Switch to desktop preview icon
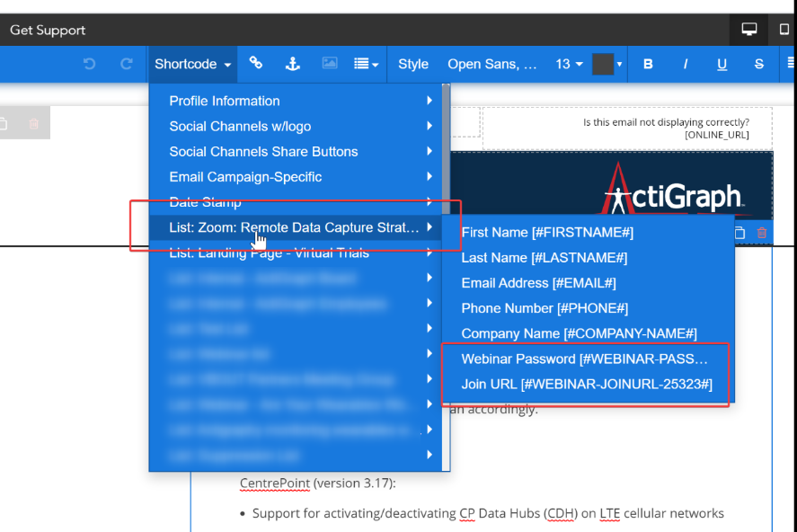This screenshot has height=532, width=797. [x=748, y=30]
